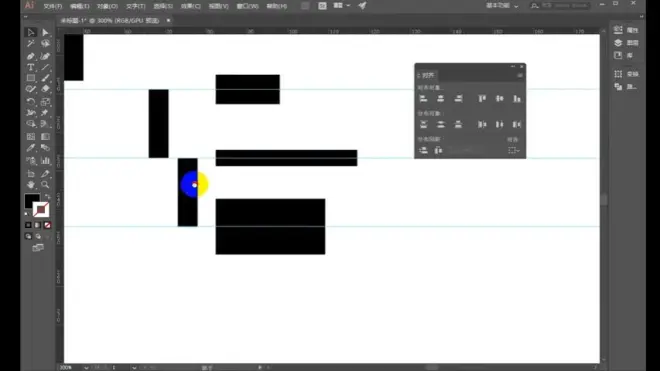Select the Shaper pencil tool
This screenshot has width=660, height=371.
point(31,89)
